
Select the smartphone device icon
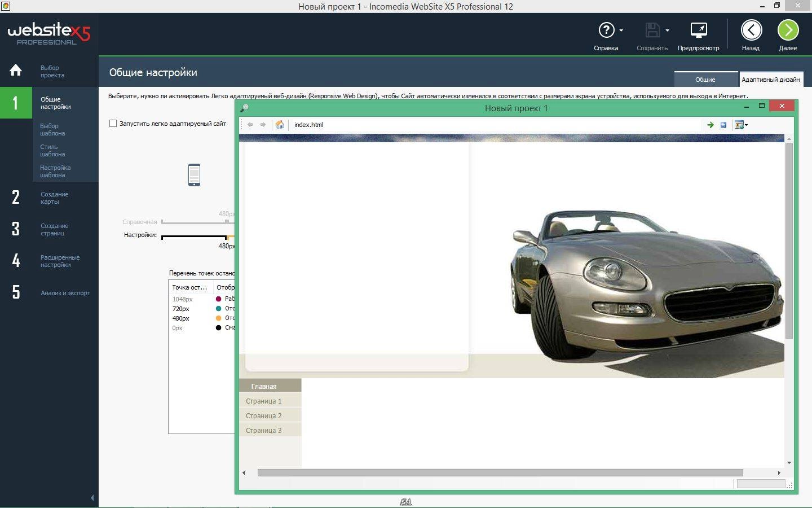tap(194, 175)
